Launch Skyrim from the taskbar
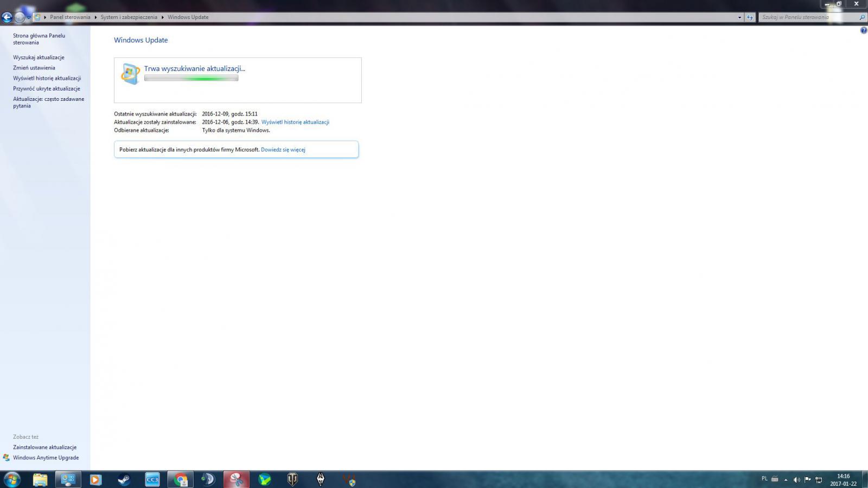The image size is (868, 488). [x=321, y=479]
